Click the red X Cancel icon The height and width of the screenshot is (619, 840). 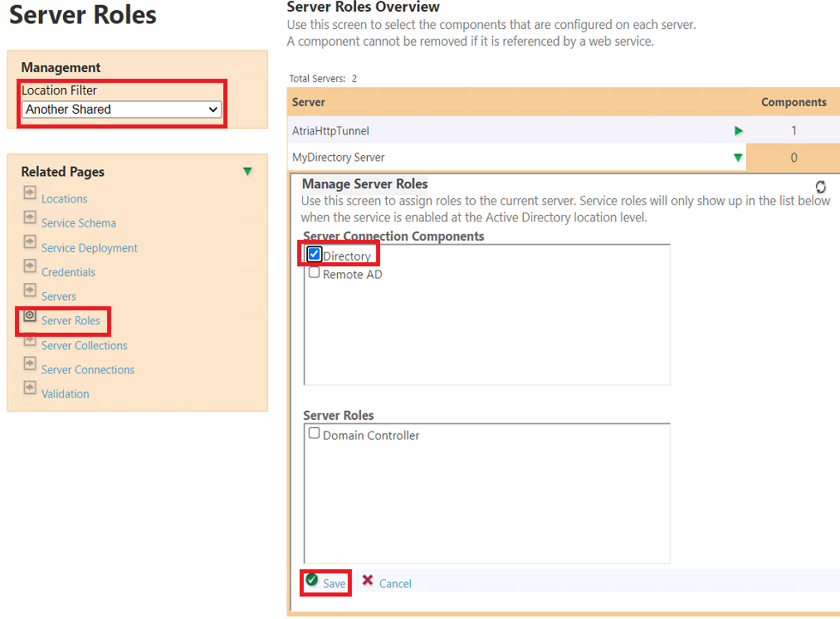point(368,581)
